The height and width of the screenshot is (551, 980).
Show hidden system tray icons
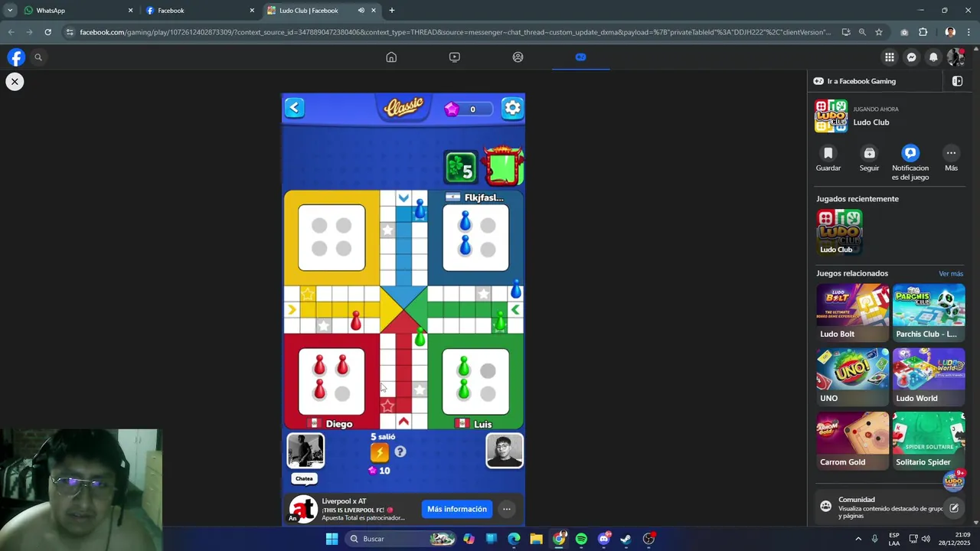[857, 539]
